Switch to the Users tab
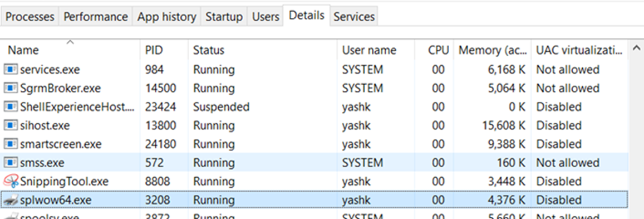 pos(266,17)
